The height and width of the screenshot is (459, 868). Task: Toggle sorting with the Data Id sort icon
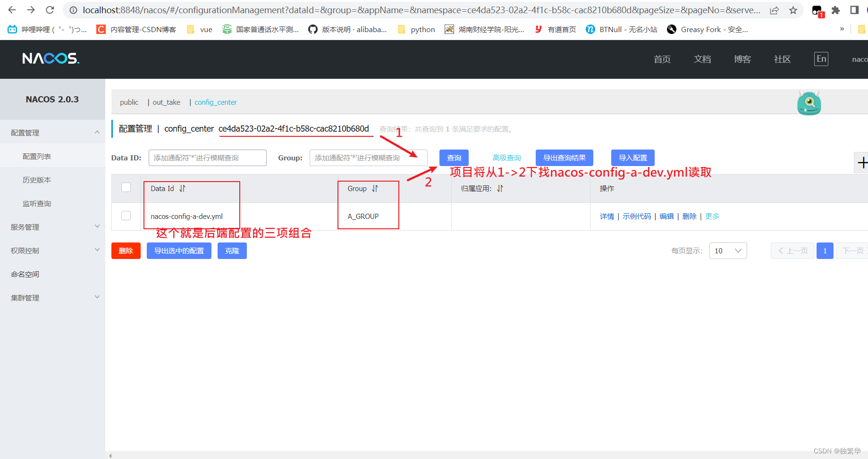(x=183, y=188)
